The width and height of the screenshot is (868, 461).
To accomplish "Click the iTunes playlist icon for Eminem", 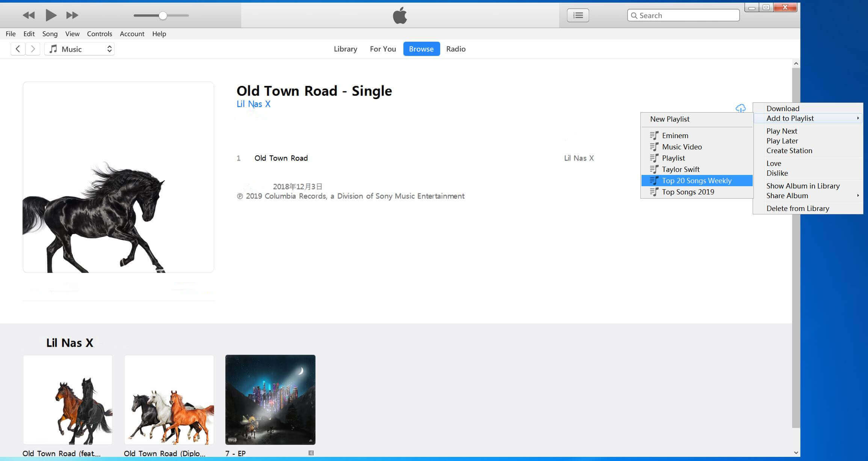I will [654, 136].
